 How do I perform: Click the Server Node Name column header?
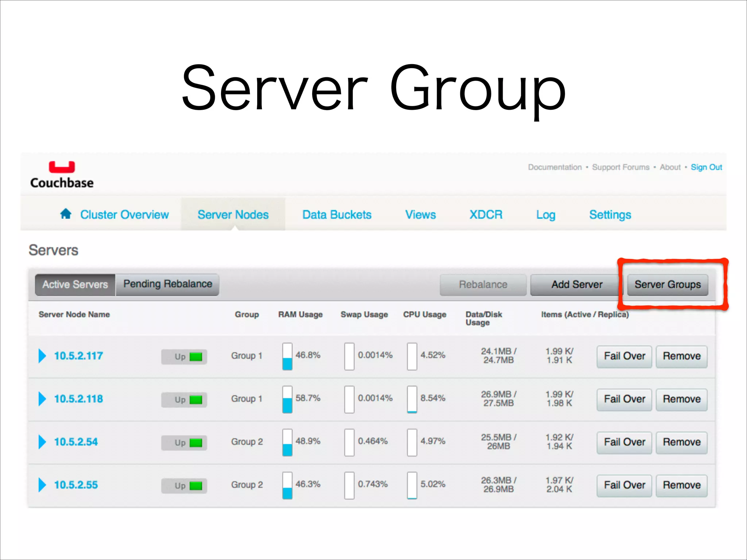[x=74, y=314]
